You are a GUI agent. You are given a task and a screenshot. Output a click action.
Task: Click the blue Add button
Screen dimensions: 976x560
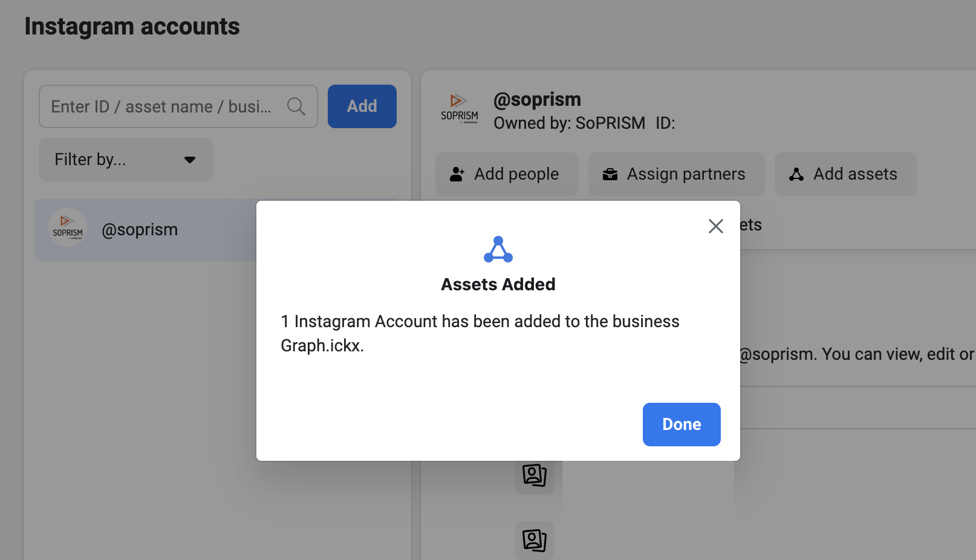[x=362, y=106]
